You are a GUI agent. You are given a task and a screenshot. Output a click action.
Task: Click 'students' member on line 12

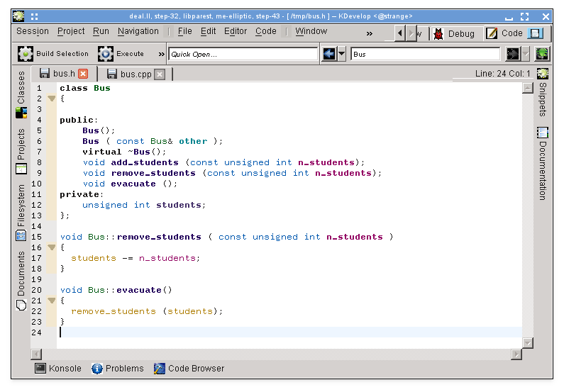coord(179,205)
